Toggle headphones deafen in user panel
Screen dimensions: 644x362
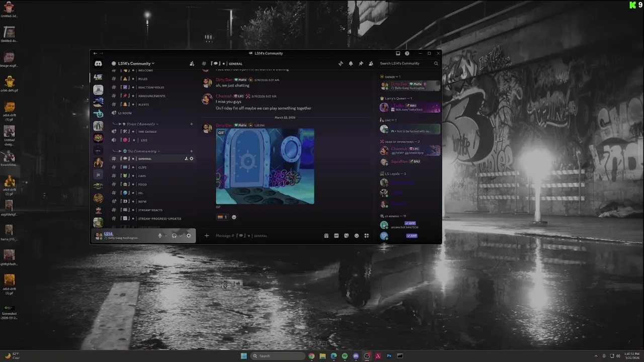(174, 235)
